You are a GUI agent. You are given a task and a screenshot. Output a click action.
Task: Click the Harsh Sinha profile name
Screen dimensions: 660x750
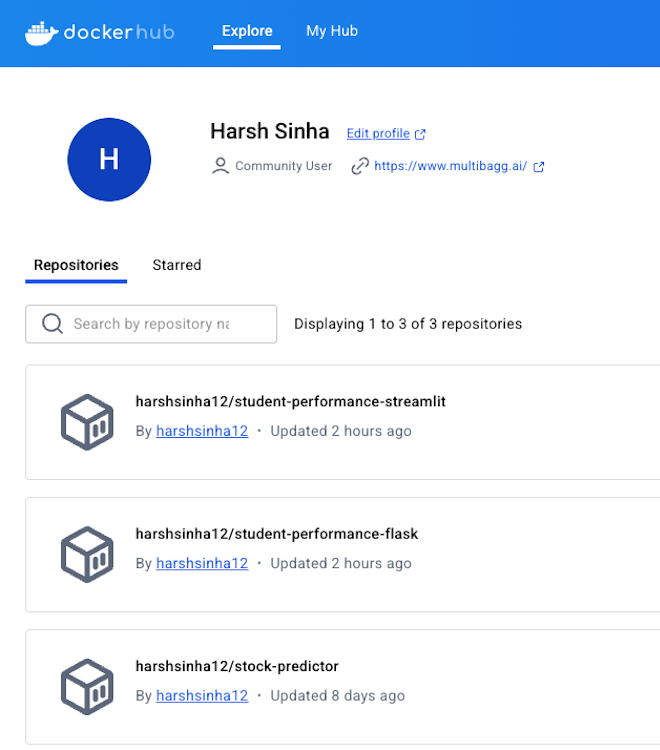(x=270, y=131)
